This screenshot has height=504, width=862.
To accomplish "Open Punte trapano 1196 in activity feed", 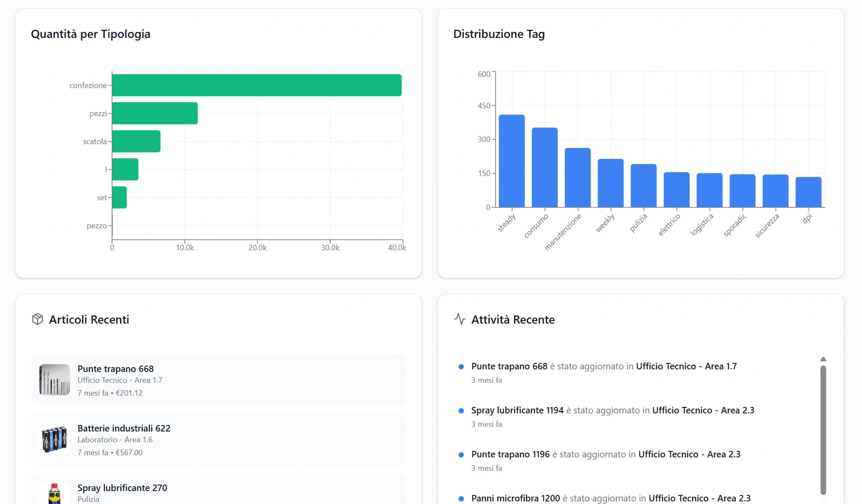I will pyautogui.click(x=510, y=454).
